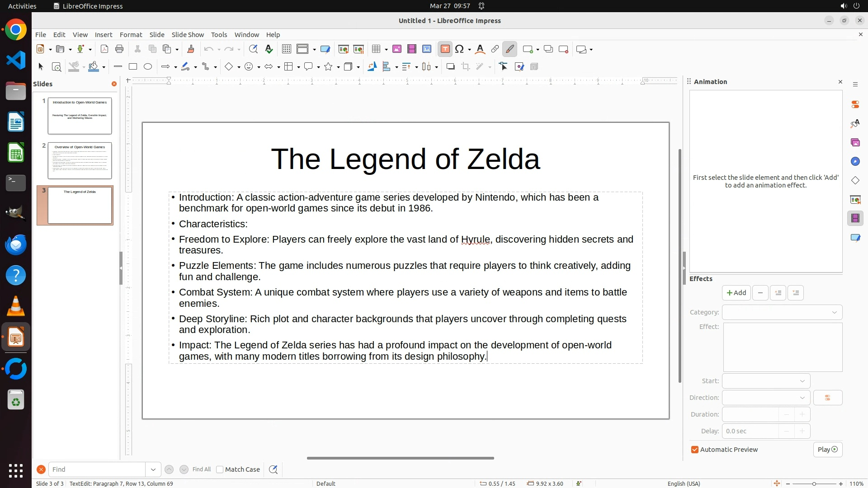Click the zoom slider in the status bar
The width and height of the screenshot is (868, 488).
point(814,483)
